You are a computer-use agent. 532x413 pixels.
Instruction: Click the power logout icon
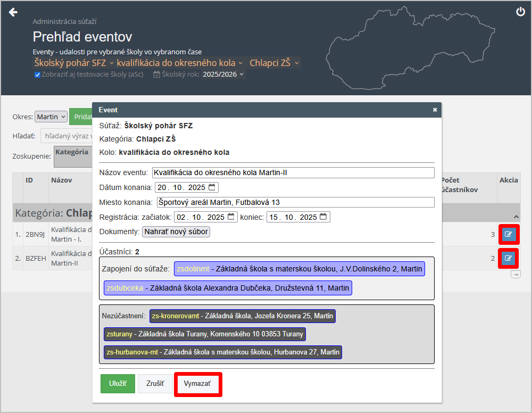[x=520, y=12]
